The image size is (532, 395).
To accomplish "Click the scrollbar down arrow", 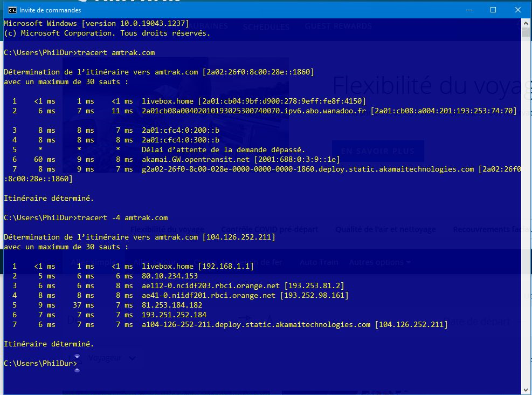I will (x=526, y=390).
